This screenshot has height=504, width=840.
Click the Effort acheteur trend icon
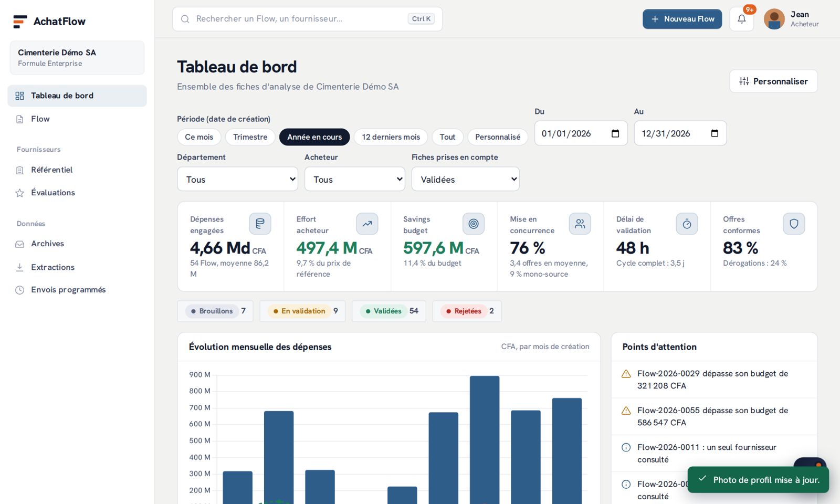[367, 224]
